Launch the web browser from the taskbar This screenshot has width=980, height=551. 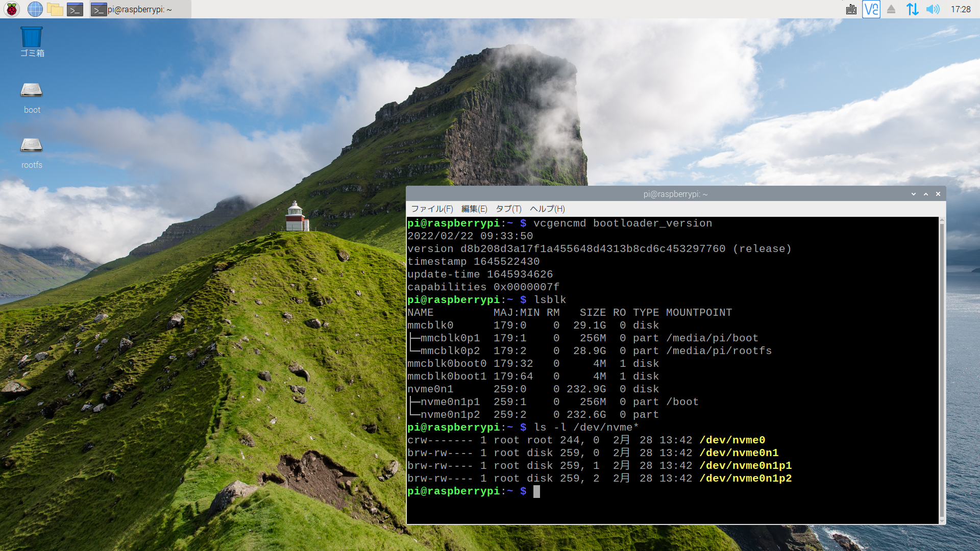point(34,9)
